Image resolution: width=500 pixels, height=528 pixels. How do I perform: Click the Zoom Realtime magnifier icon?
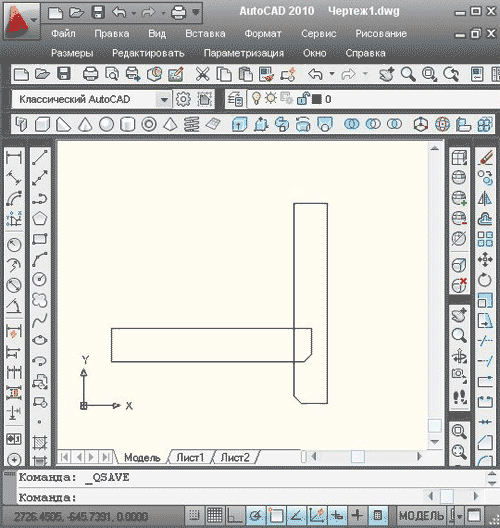(408, 74)
